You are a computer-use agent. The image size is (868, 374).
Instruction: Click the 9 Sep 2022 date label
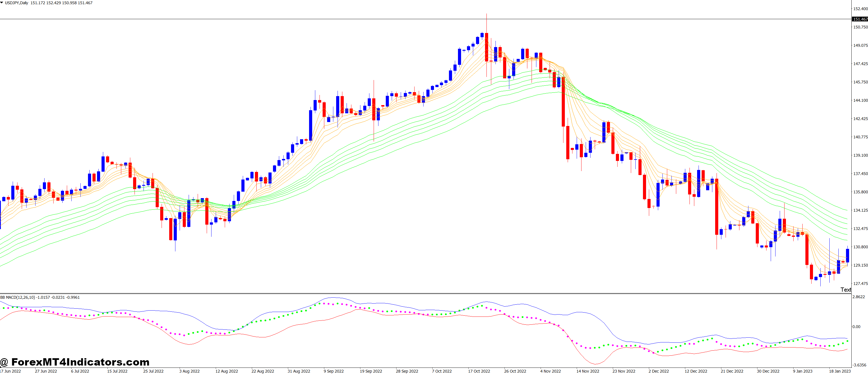(x=334, y=371)
